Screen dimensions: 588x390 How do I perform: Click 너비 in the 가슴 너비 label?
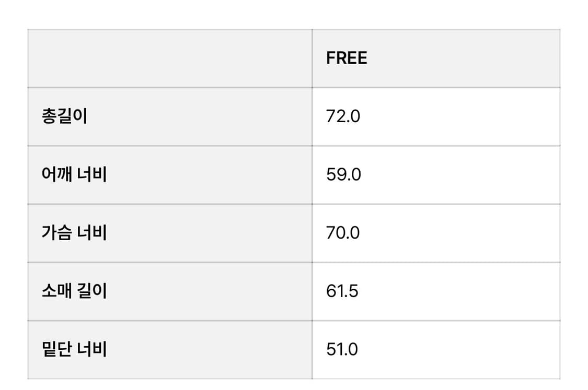tap(91, 232)
